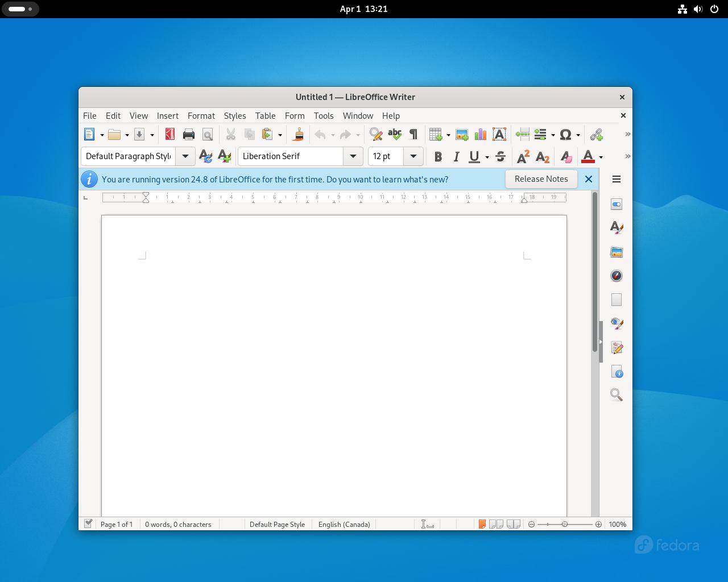Open sidebar Properties deck
This screenshot has width=728, height=582.
click(617, 204)
